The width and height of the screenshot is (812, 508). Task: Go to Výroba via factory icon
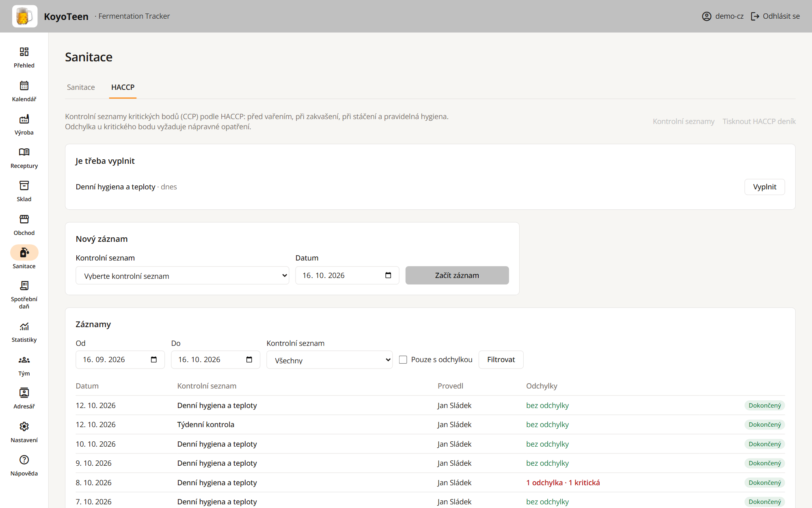coord(24,119)
